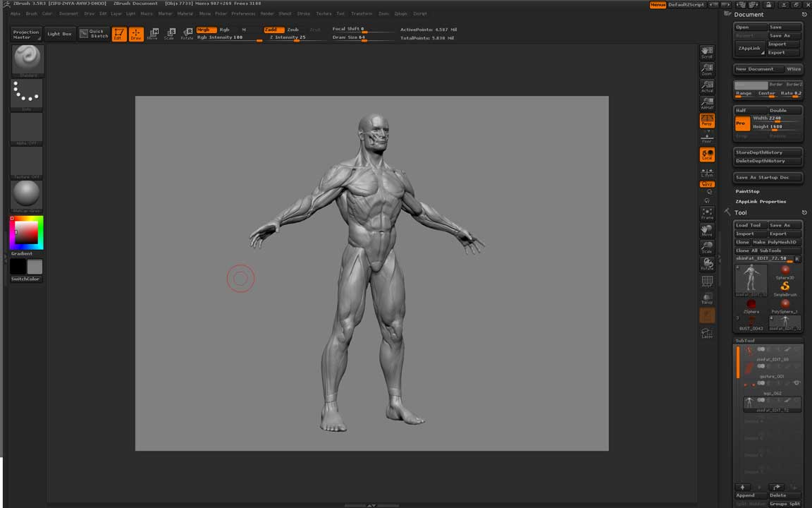
Task: Select the ZSphere tool
Action: pos(751,306)
